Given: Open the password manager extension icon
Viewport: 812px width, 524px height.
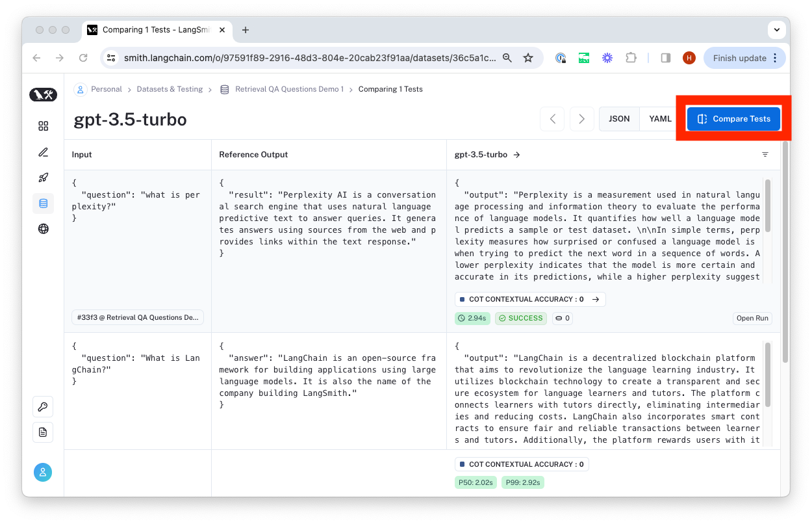Looking at the screenshot, I should point(561,58).
